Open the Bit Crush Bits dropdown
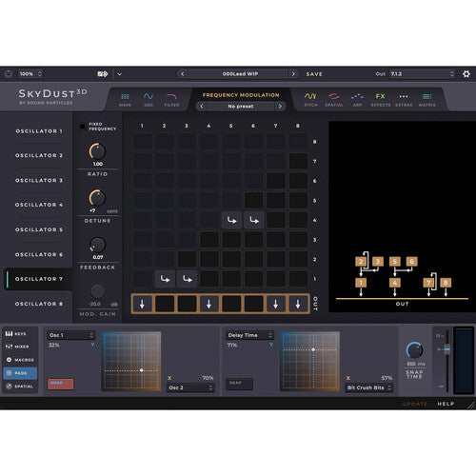476x476 pixels. click(x=369, y=387)
